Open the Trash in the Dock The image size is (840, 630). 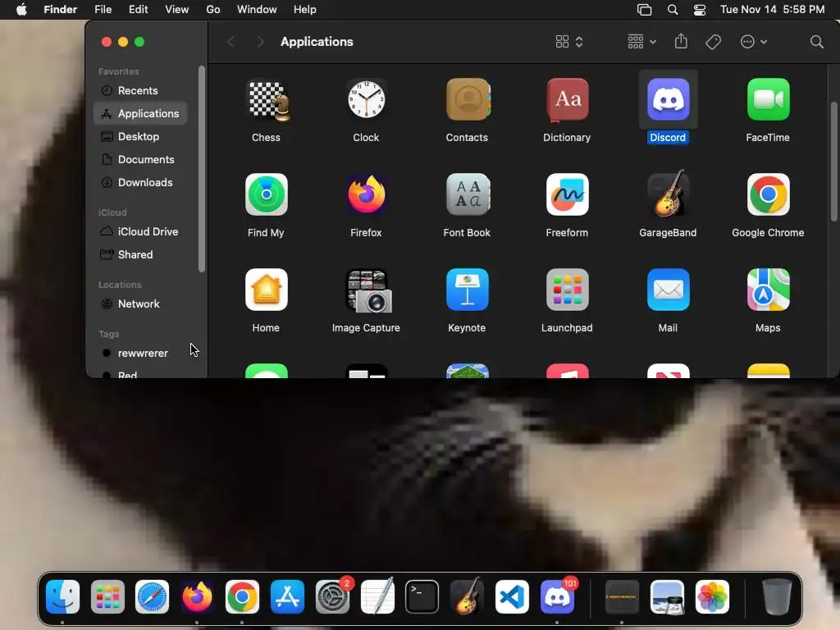pos(777,597)
